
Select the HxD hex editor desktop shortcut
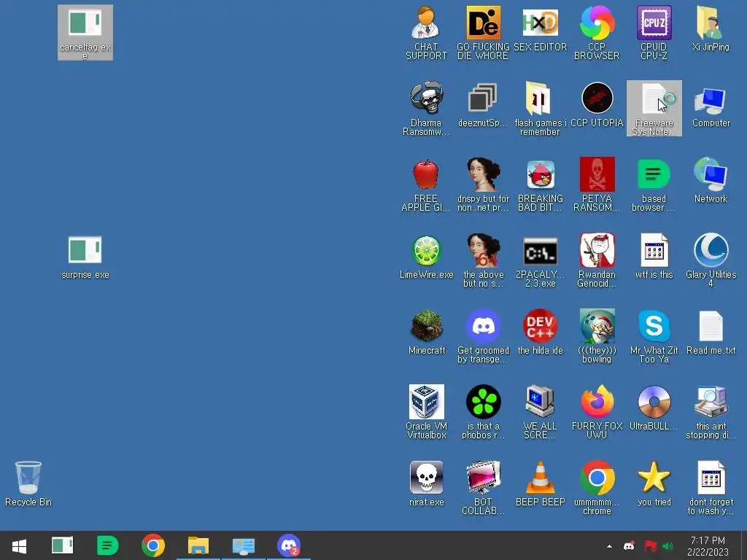(x=540, y=28)
